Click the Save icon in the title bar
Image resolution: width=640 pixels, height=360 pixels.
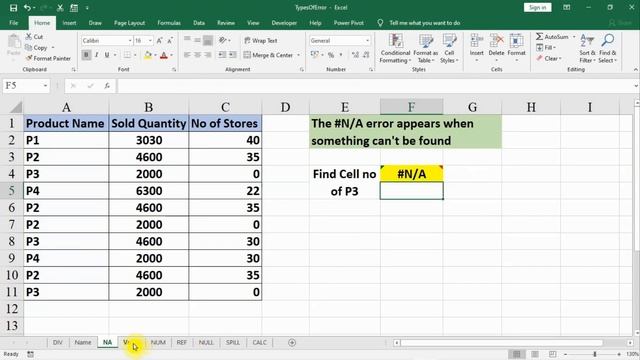coord(13,8)
